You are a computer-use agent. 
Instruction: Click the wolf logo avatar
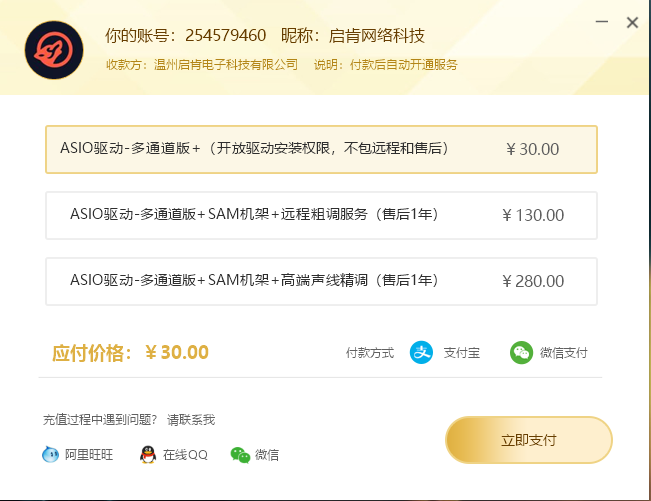tap(54, 50)
